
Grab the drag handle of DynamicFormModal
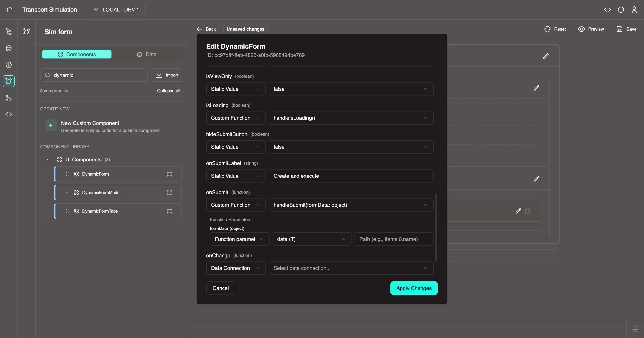point(67,192)
